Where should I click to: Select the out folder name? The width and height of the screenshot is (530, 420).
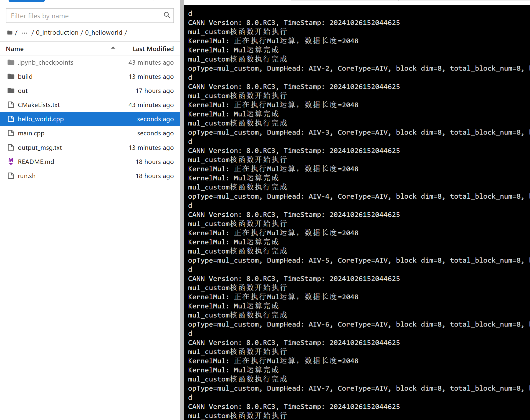[x=23, y=91]
